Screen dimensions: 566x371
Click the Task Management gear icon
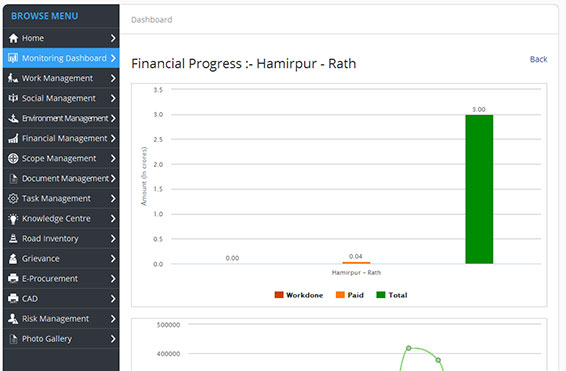coord(13,198)
